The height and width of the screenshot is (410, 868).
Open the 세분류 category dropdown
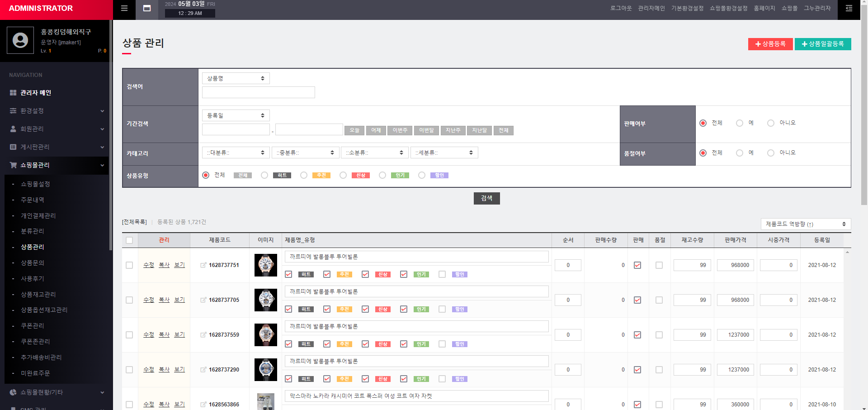pyautogui.click(x=444, y=153)
